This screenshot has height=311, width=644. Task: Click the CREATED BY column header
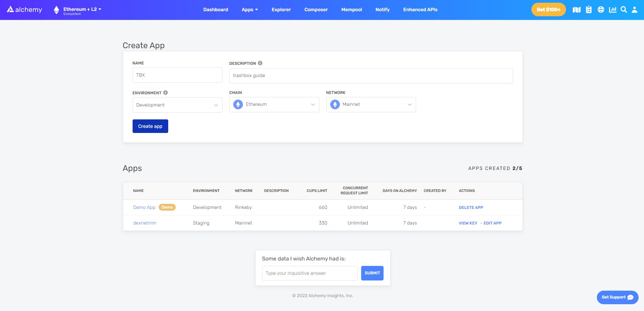pos(435,191)
